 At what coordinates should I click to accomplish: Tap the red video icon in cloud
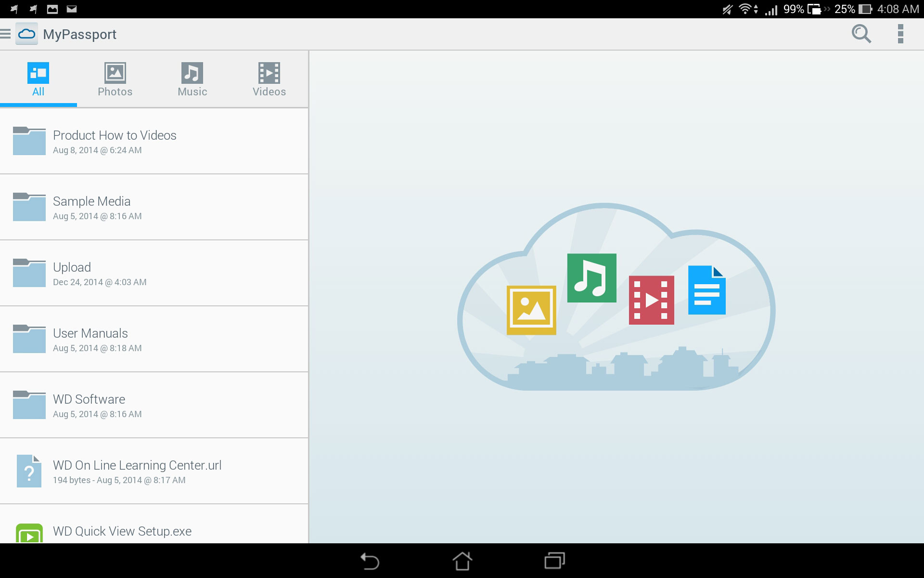[x=651, y=300]
